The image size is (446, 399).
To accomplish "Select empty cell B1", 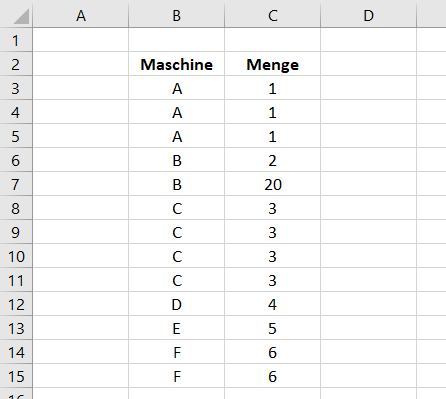I will 177,40.
